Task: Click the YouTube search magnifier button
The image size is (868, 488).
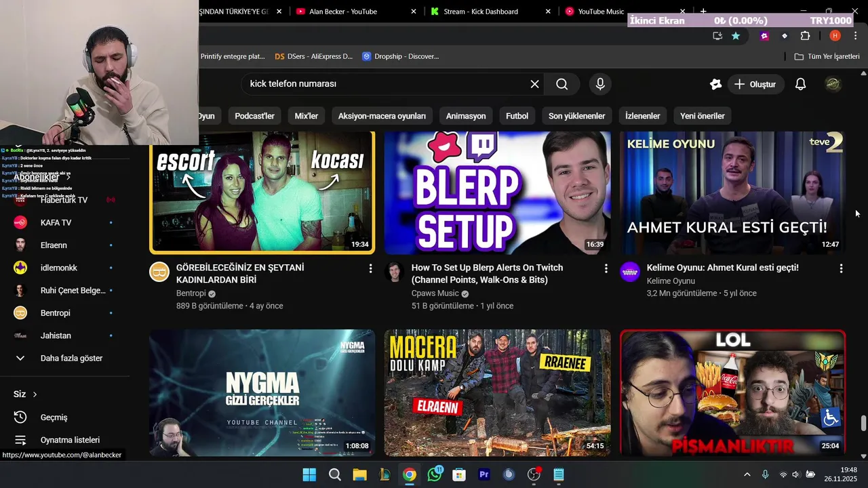Action: (561, 84)
